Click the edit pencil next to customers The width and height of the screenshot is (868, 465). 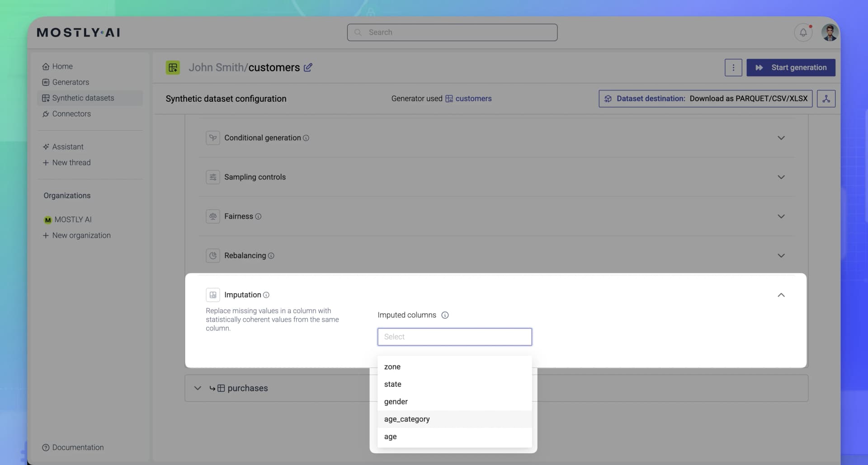(x=308, y=67)
